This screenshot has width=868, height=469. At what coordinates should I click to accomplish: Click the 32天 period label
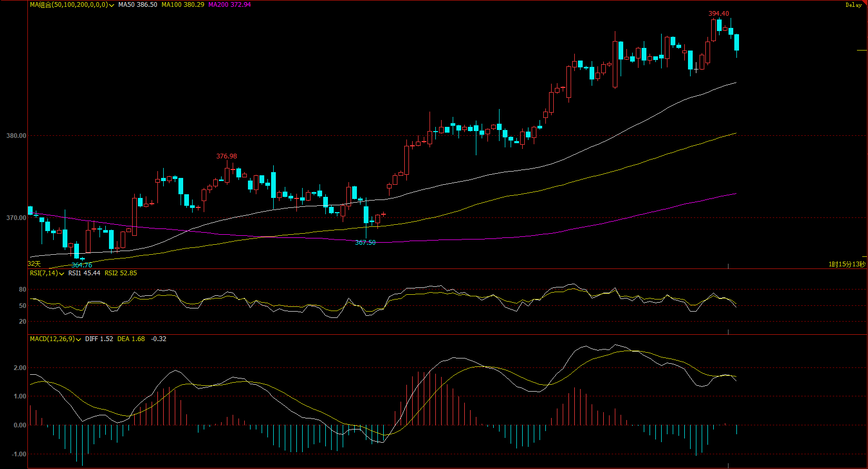[x=34, y=264]
